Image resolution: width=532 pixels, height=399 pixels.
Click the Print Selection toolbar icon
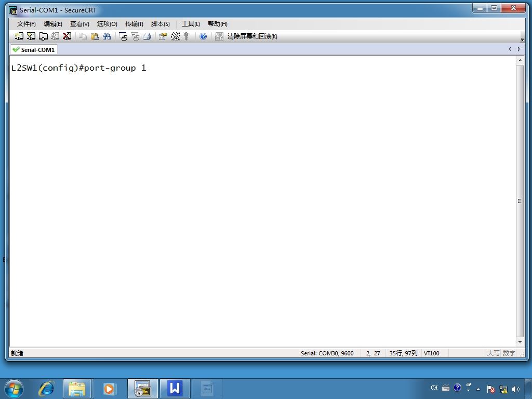135,36
